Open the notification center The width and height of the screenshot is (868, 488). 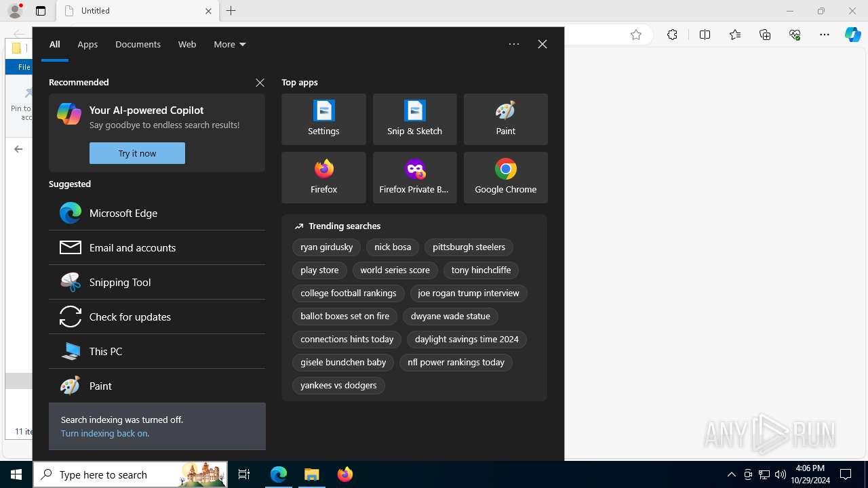point(846,474)
